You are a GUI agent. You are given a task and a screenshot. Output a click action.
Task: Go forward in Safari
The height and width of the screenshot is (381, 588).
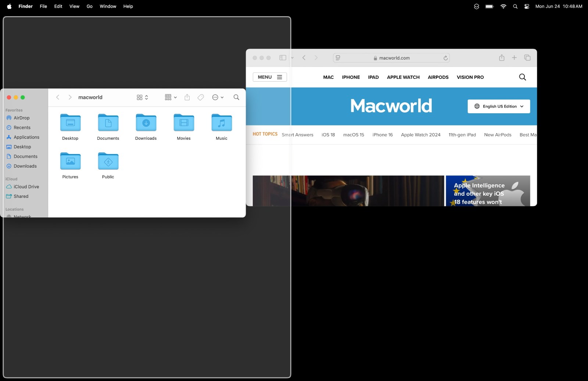(x=316, y=58)
